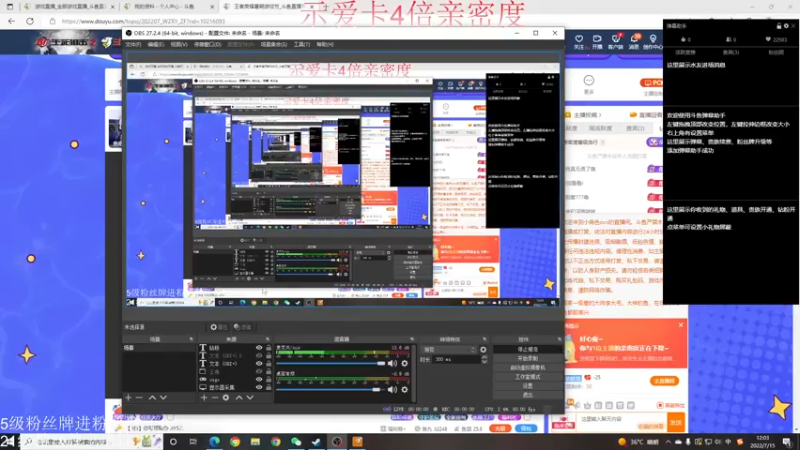The height and width of the screenshot is (450, 800).
Task: Click the 退出 button in OBS controls
Action: coord(528,395)
